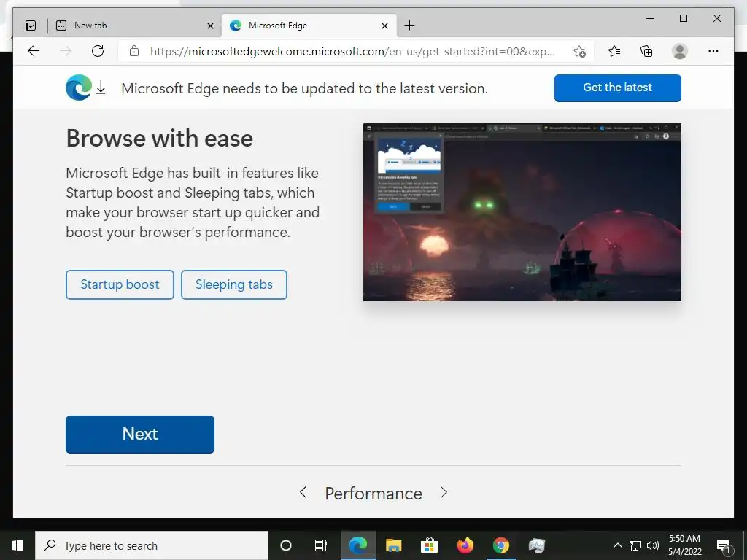Open the volume speaker tray icon
This screenshot has height=560, width=747.
(653, 545)
